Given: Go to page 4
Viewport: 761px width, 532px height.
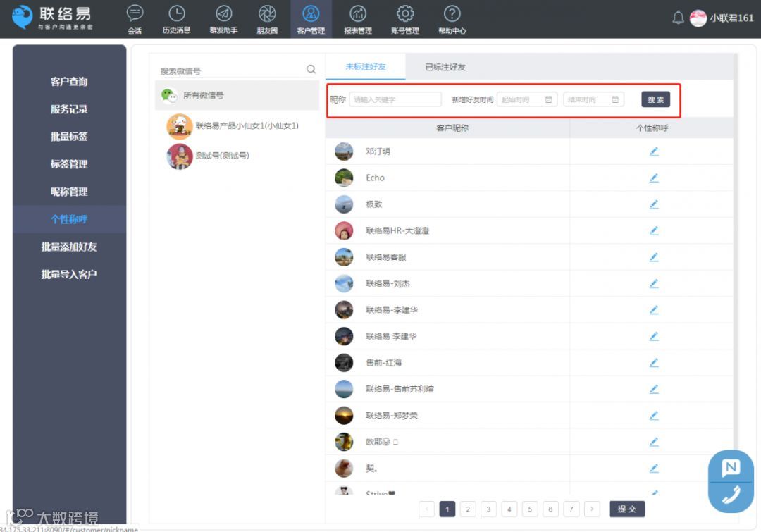Looking at the screenshot, I should pyautogui.click(x=509, y=509).
